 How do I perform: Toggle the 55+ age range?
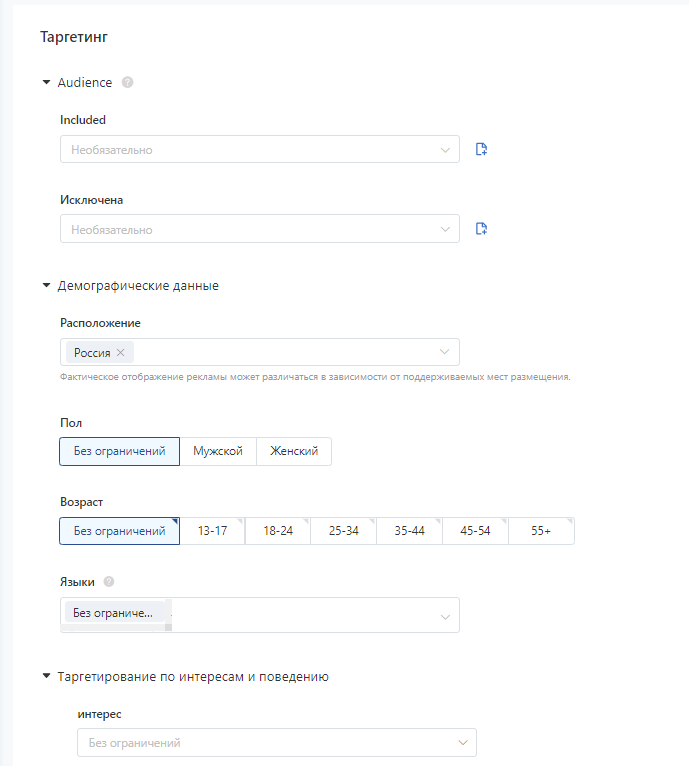pyautogui.click(x=541, y=531)
